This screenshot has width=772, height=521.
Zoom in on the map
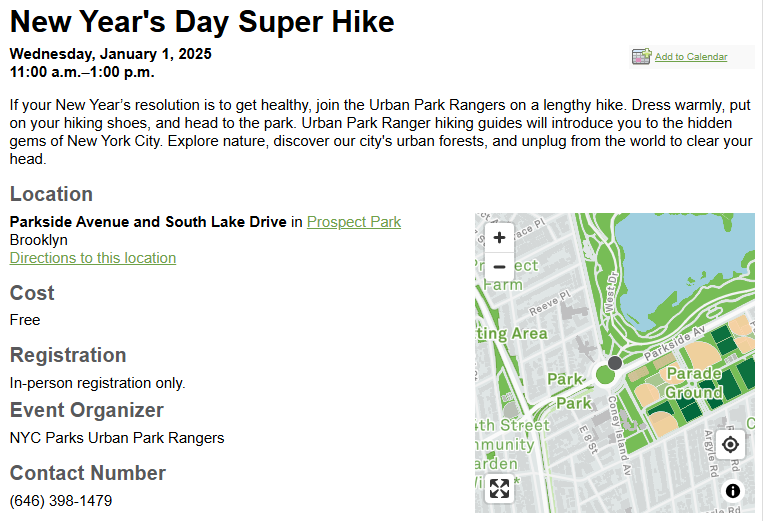[499, 237]
